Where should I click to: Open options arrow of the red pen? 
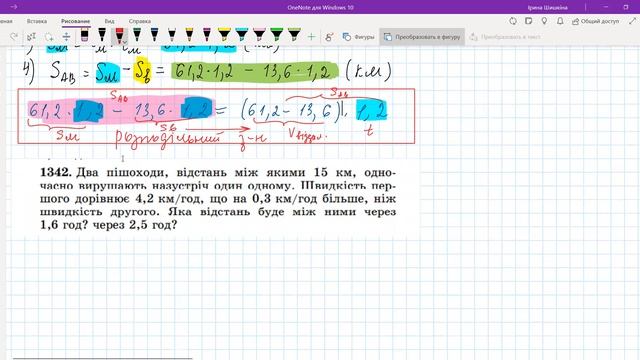(125, 42)
